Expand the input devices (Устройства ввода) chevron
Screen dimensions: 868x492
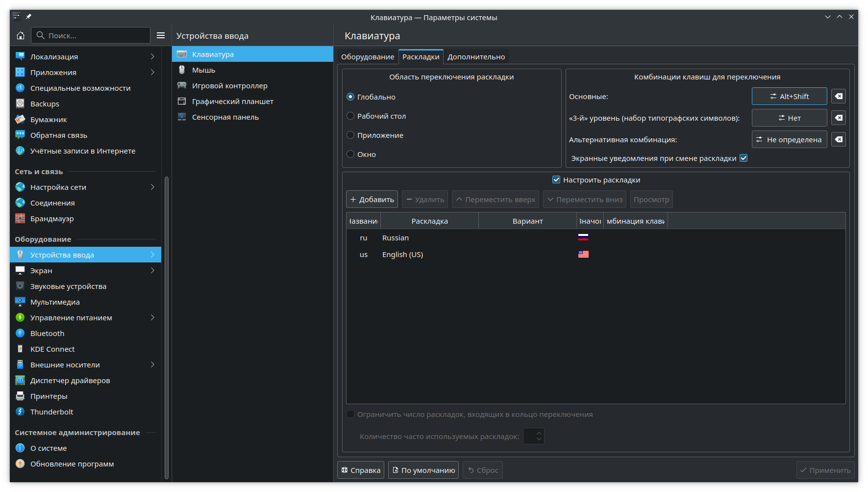(x=152, y=255)
